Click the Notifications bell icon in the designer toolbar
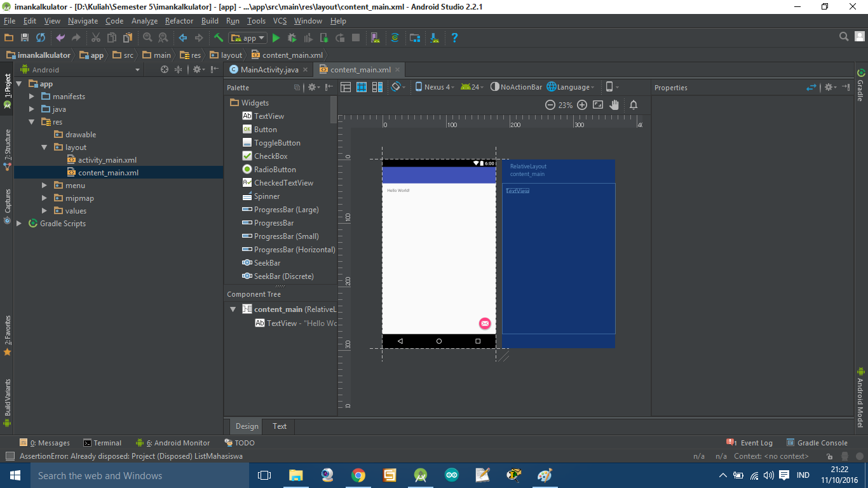This screenshot has height=488, width=868. click(x=634, y=105)
